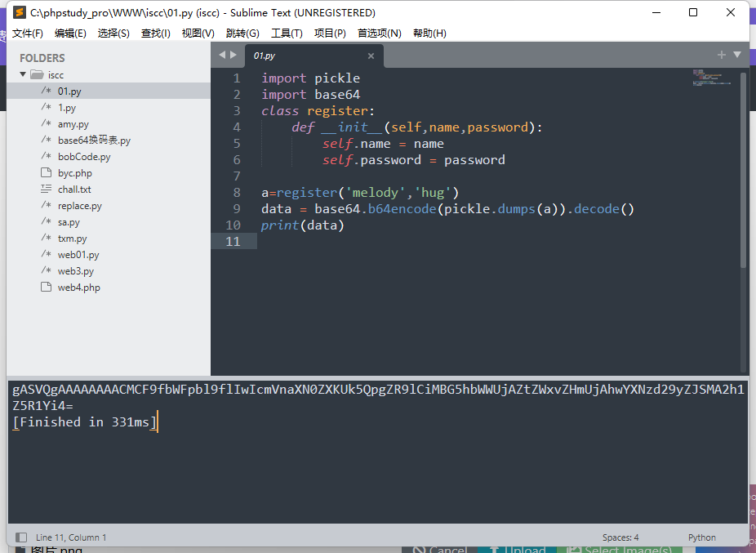Open bobCode.py from the sidebar
The width and height of the screenshot is (756, 553).
tap(84, 157)
